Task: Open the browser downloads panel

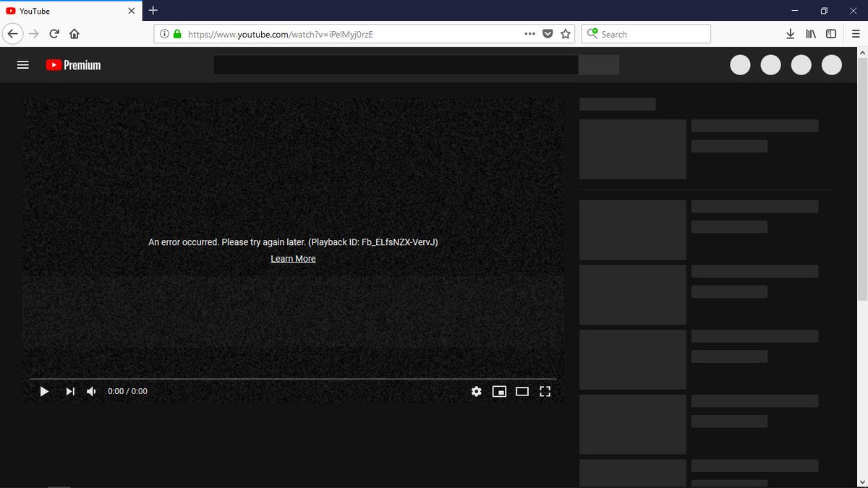Action: [x=791, y=34]
